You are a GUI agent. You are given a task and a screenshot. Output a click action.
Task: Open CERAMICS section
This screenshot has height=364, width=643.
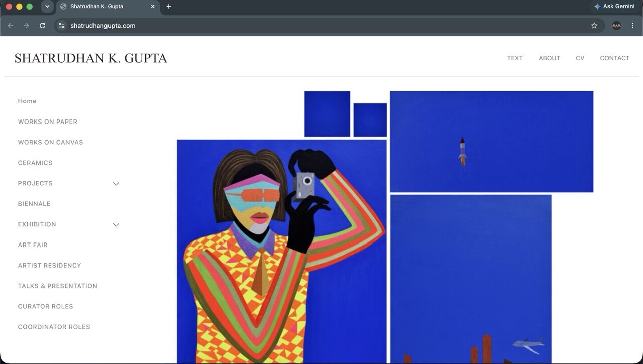pos(35,163)
